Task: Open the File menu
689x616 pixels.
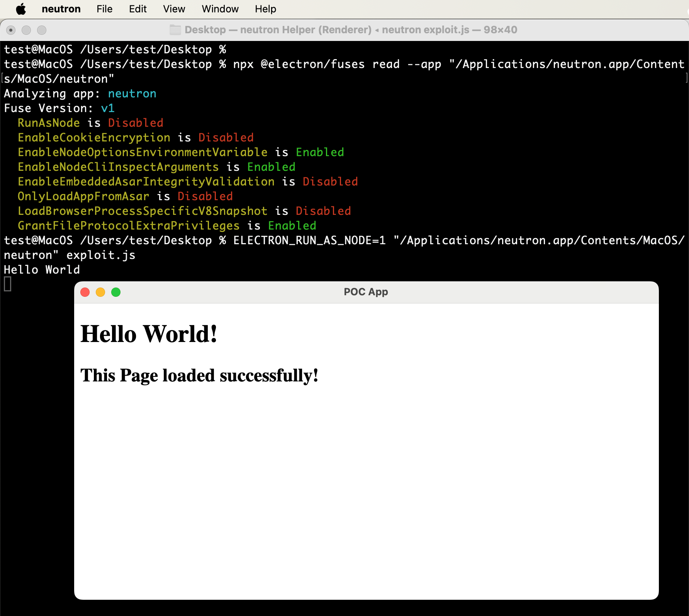Action: 104,9
